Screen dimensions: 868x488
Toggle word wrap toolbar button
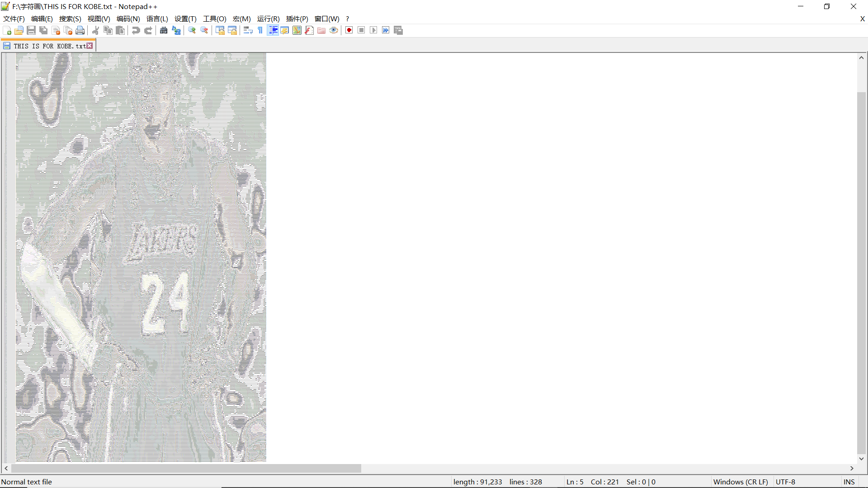click(x=248, y=30)
